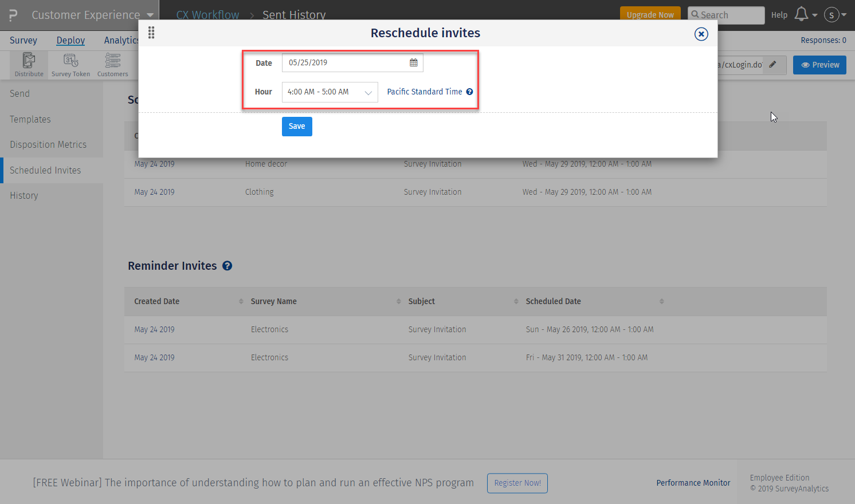855x504 pixels.
Task: Open the Customers toolbar icon
Action: 113,65
